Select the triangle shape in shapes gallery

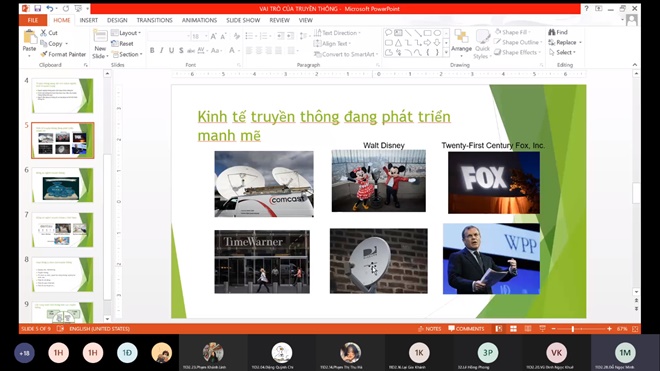click(x=398, y=43)
